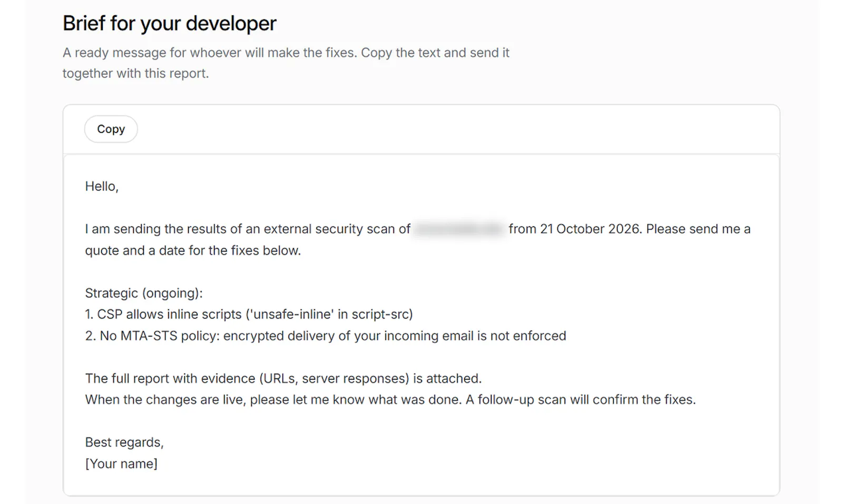Click the "[Your name]" placeholder
This screenshot has height=504, width=843.
click(121, 464)
